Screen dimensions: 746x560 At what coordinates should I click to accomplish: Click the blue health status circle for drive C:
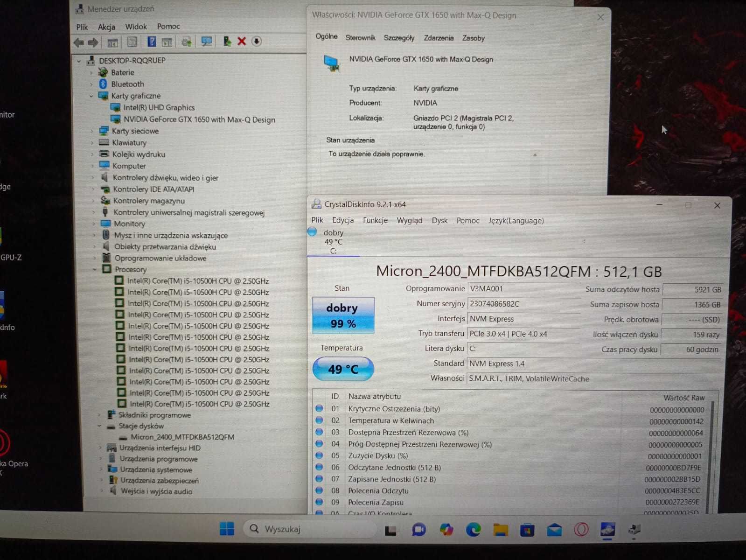[x=312, y=231]
